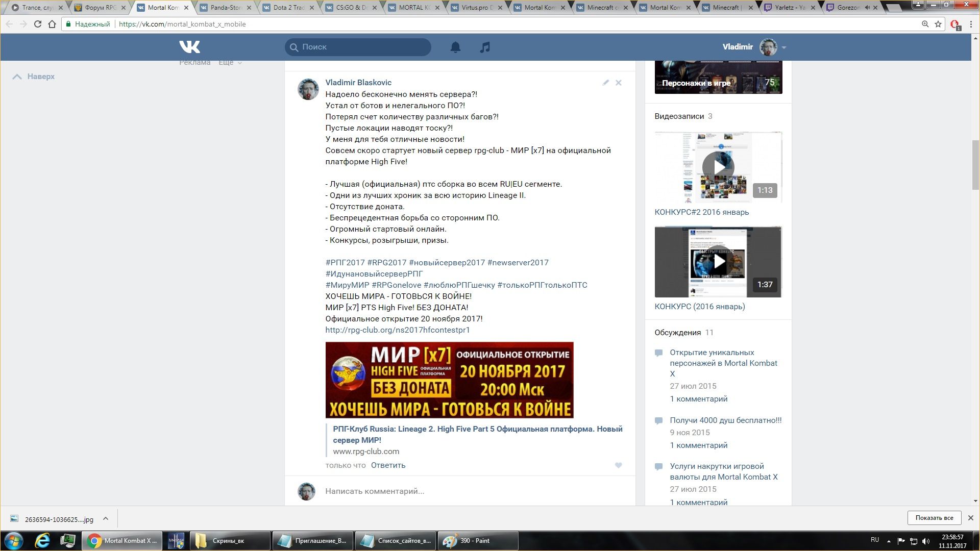This screenshot has width=980, height=551.
Task: Click the Написать комментарий field
Action: (460, 491)
